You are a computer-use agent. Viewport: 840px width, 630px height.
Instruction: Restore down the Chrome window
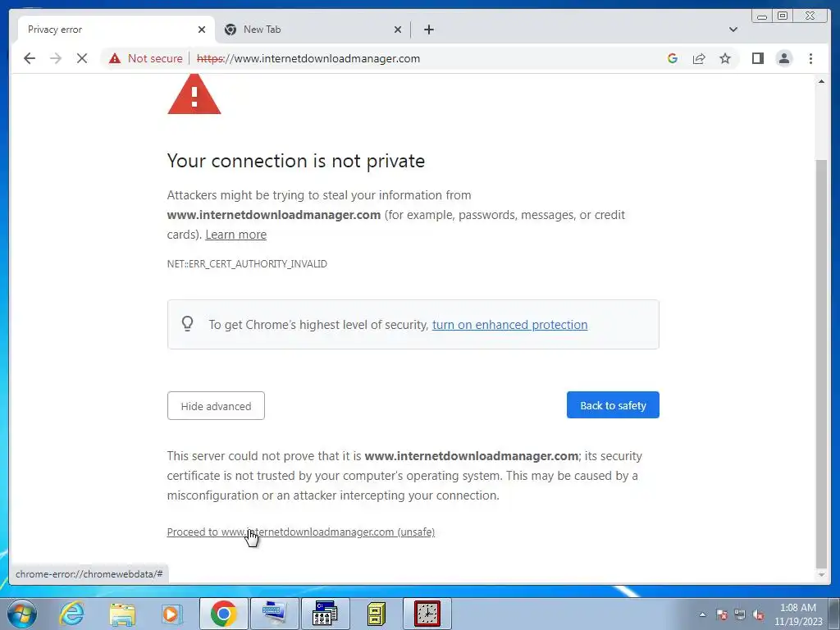tap(782, 16)
